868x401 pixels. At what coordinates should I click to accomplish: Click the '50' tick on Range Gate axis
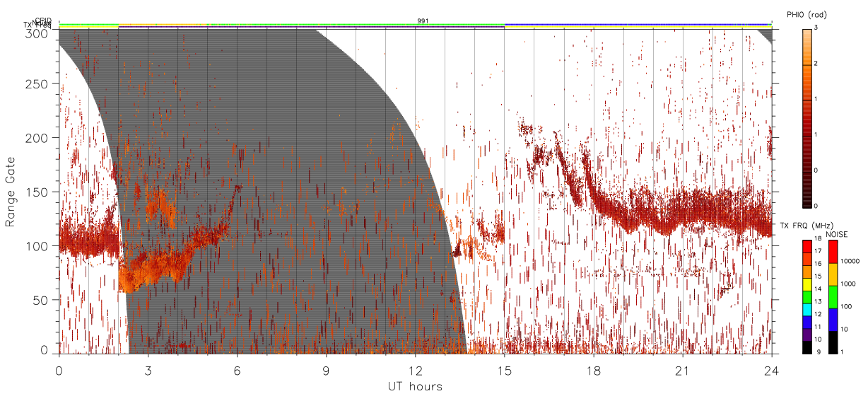[x=42, y=300]
